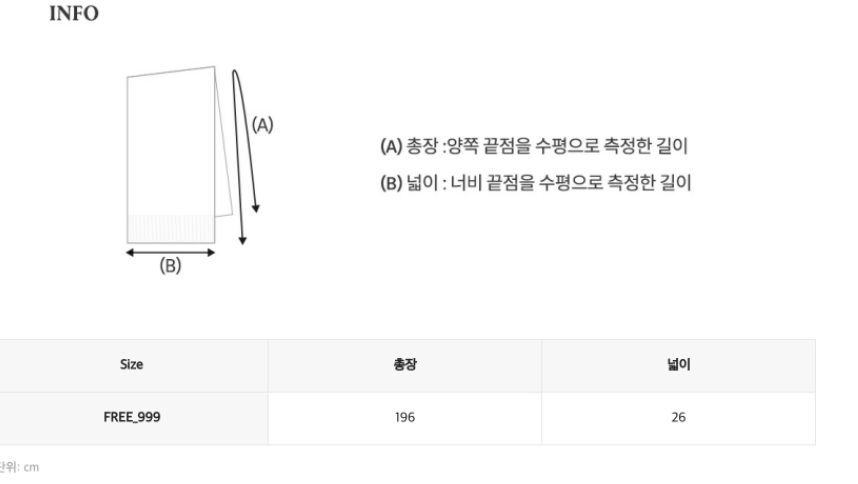The height and width of the screenshot is (484, 858).
Task: Click the fringe hem at the scarf bottom
Action: click(171, 227)
